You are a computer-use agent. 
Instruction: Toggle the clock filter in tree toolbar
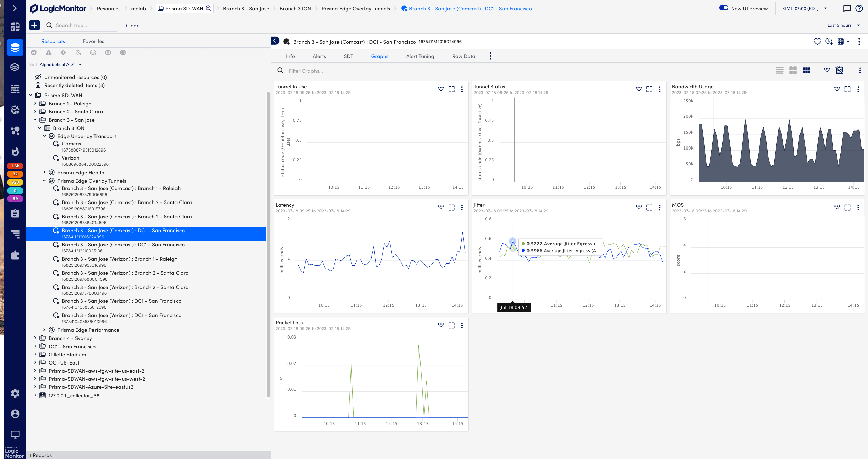(123, 53)
